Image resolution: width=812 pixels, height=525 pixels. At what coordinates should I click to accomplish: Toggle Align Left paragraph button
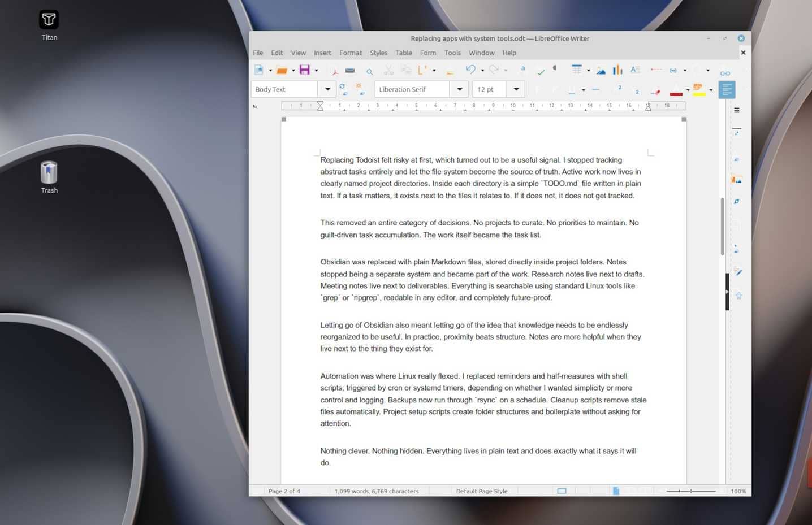pos(727,89)
